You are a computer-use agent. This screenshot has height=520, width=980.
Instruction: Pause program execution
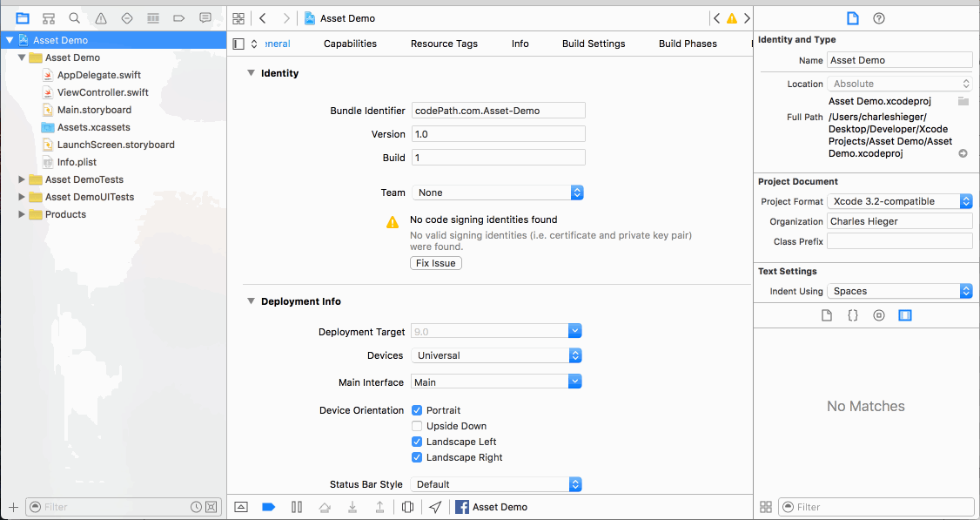coord(297,507)
